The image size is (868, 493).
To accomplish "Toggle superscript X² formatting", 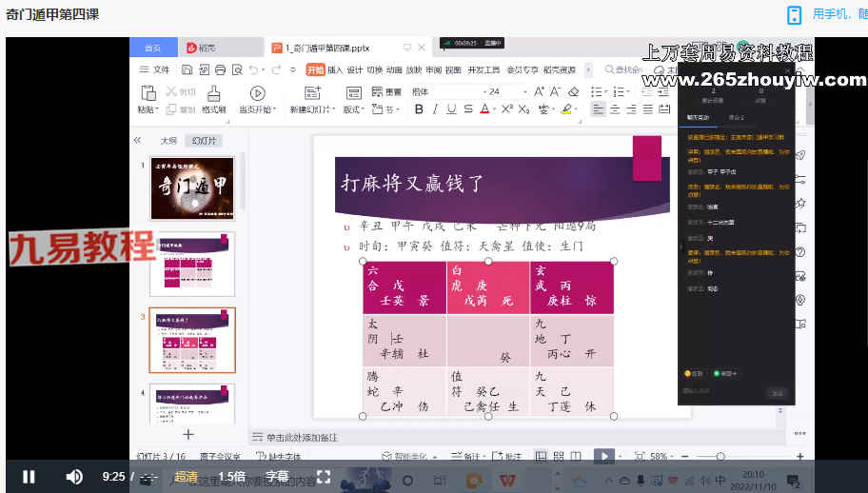I will click(507, 109).
